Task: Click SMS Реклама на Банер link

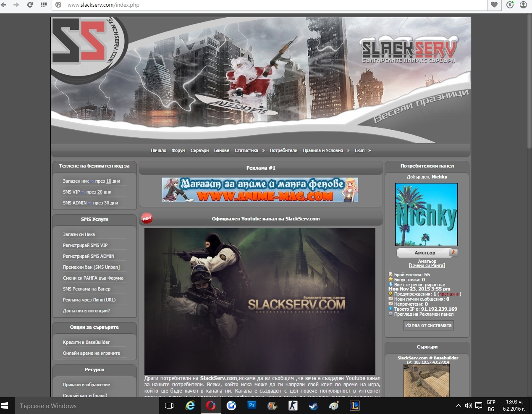Action: [x=86, y=289]
